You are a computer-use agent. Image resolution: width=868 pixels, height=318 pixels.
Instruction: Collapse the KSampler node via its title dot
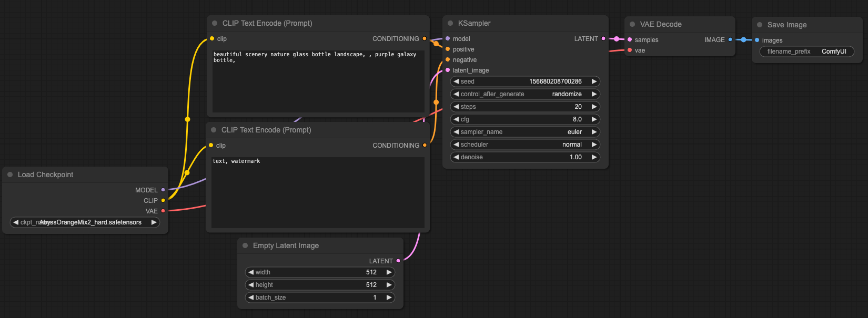[x=450, y=23]
